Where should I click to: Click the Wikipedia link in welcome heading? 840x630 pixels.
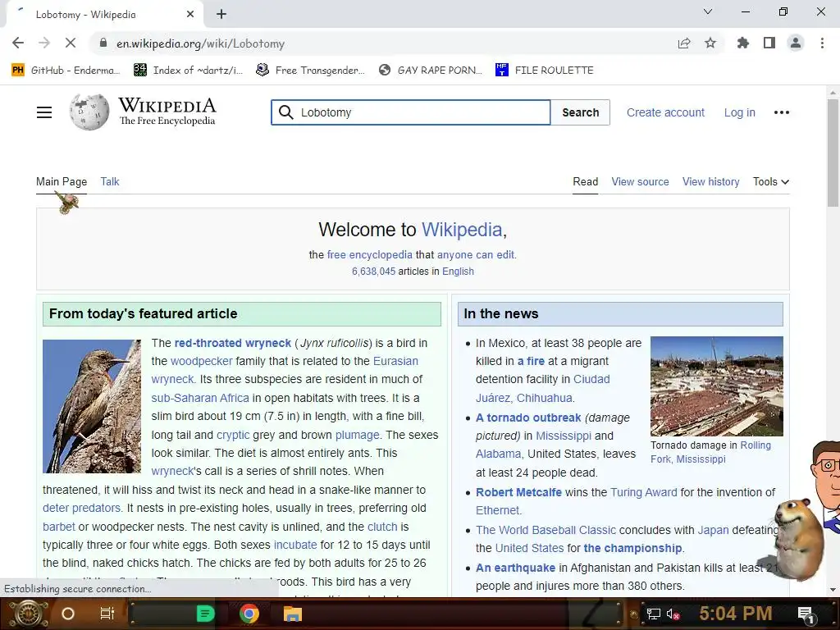pyautogui.click(x=462, y=230)
